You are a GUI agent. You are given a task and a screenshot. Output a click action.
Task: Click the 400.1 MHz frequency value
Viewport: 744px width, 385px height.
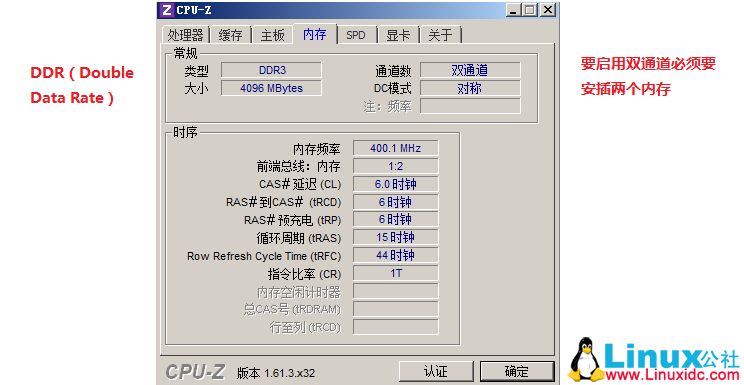[x=395, y=148]
